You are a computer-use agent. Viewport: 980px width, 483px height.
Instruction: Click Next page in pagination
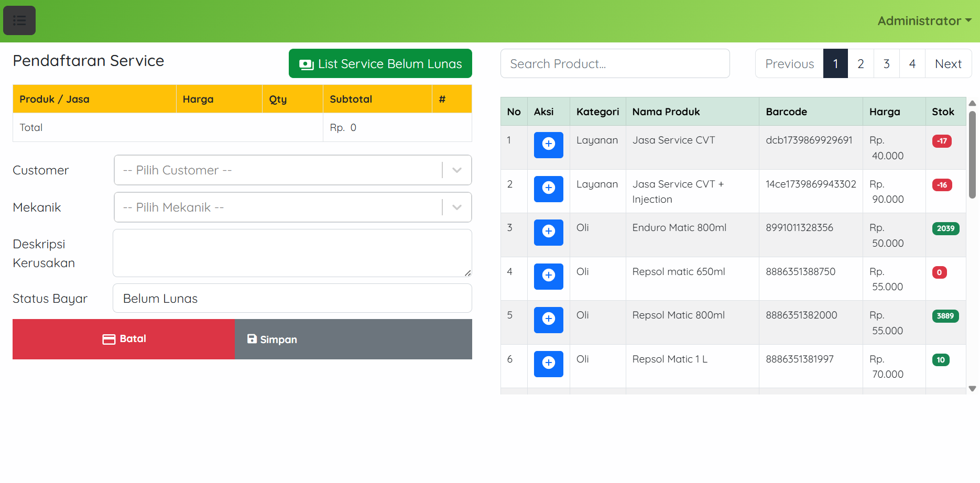click(948, 64)
